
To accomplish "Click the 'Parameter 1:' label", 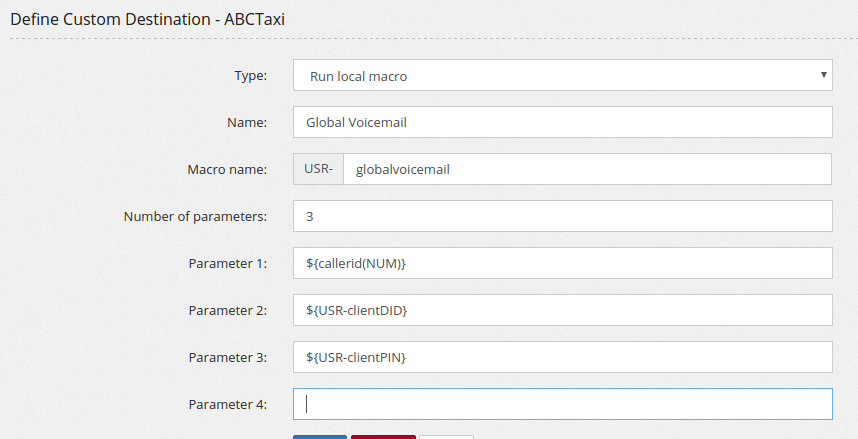I will [228, 264].
